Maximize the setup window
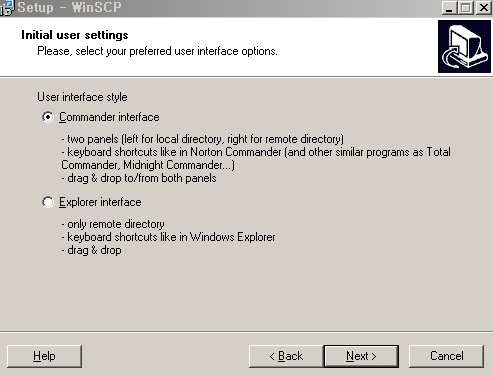This screenshot has height=375, width=493. (466, 7)
